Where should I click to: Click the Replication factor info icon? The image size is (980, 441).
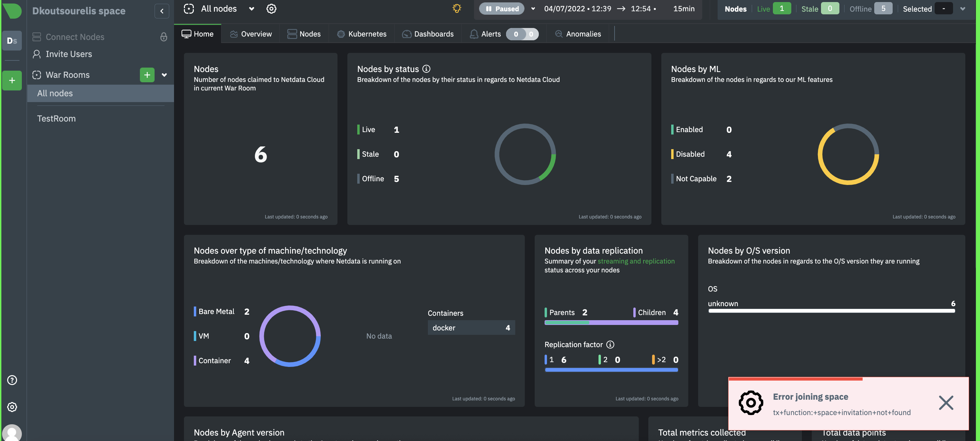[610, 344]
